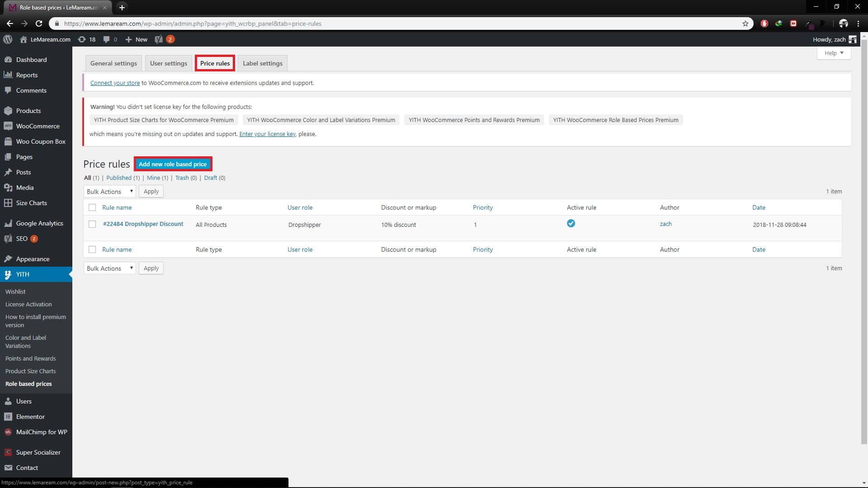
Task: Click the Dashboard sidebar icon
Action: tap(8, 60)
